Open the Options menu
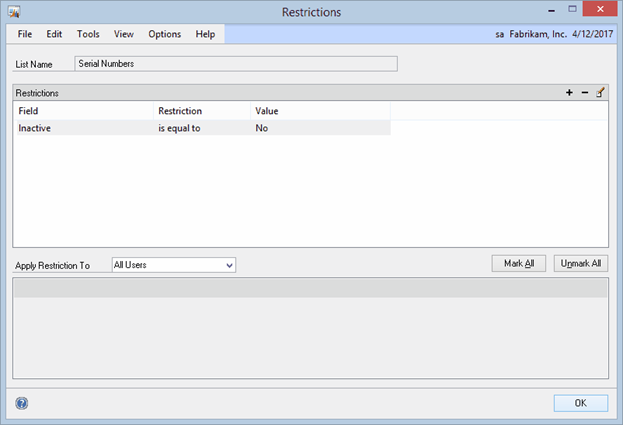 point(165,34)
